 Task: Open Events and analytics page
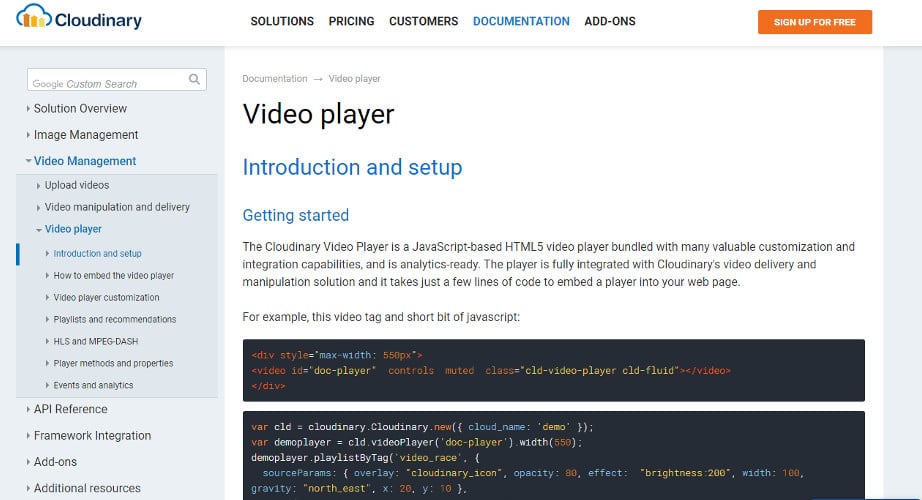pos(93,385)
